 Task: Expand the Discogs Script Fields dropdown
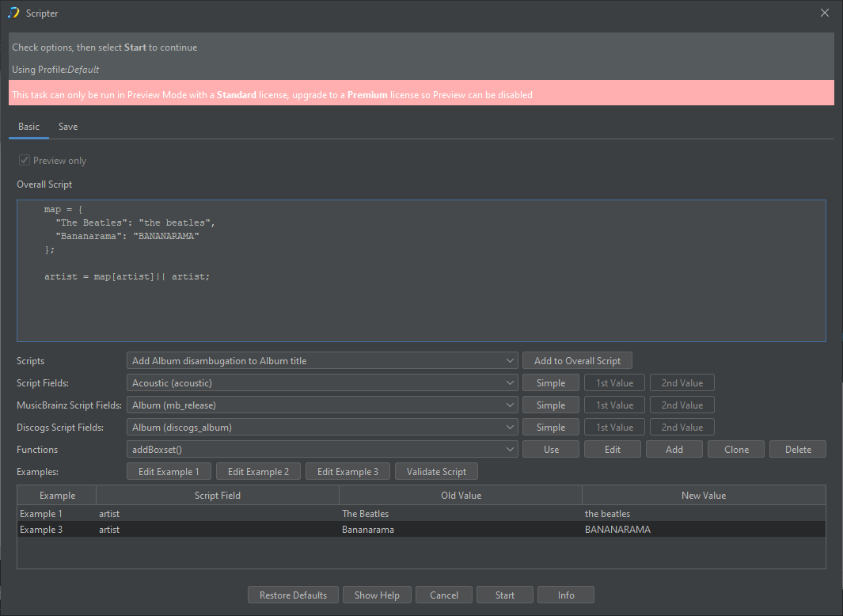click(x=321, y=428)
